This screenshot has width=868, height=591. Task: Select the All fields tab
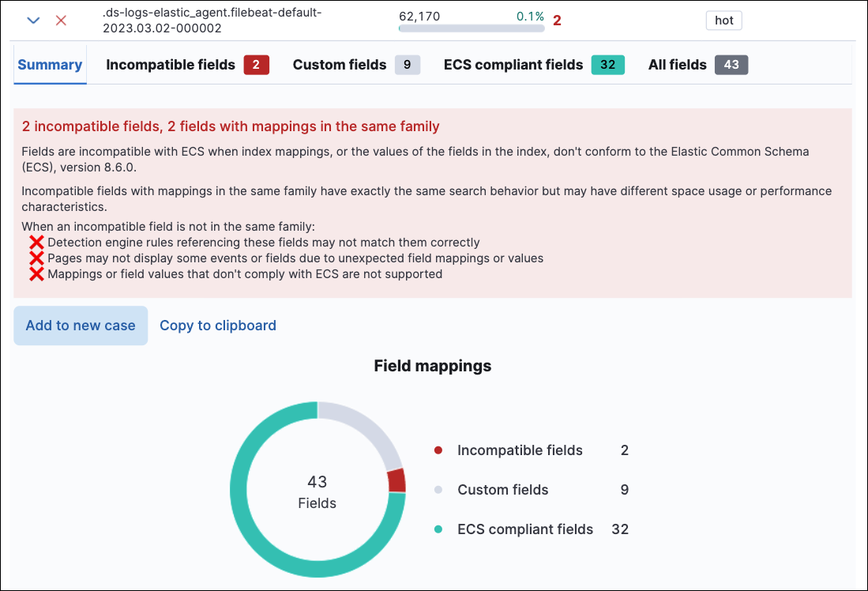tap(677, 64)
